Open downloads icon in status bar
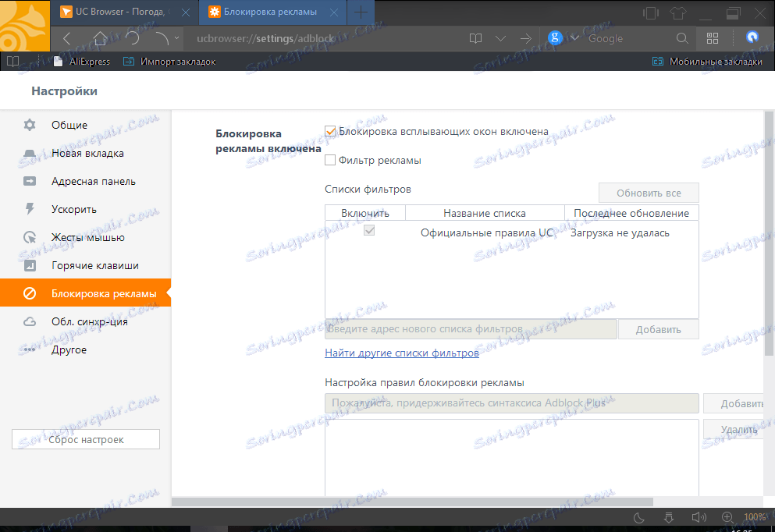This screenshot has height=532, width=775. click(668, 517)
